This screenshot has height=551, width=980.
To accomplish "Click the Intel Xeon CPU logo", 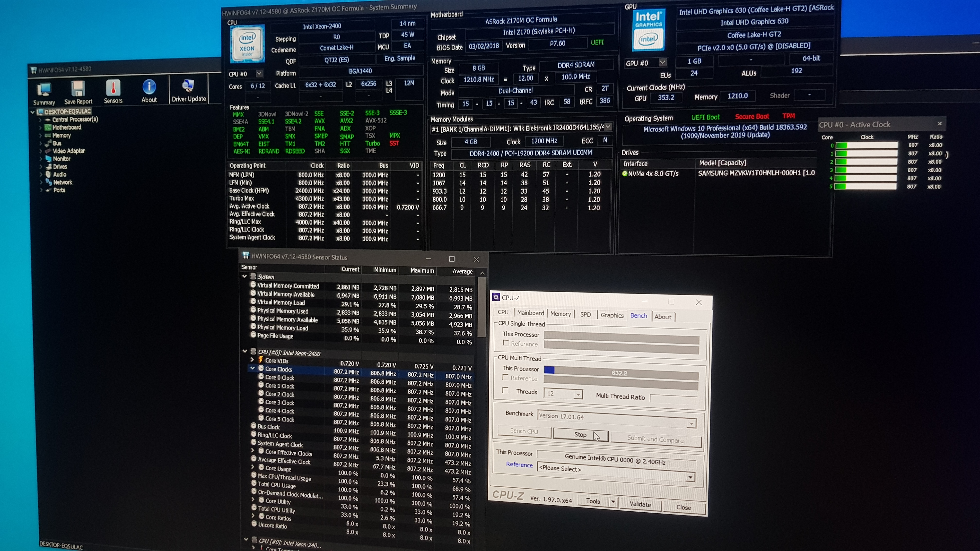I will (x=248, y=44).
